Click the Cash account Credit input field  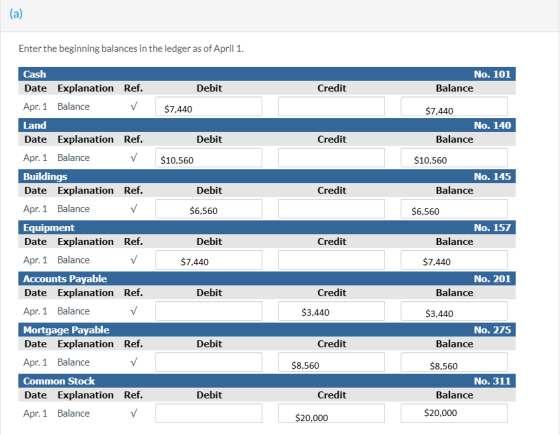331,106
